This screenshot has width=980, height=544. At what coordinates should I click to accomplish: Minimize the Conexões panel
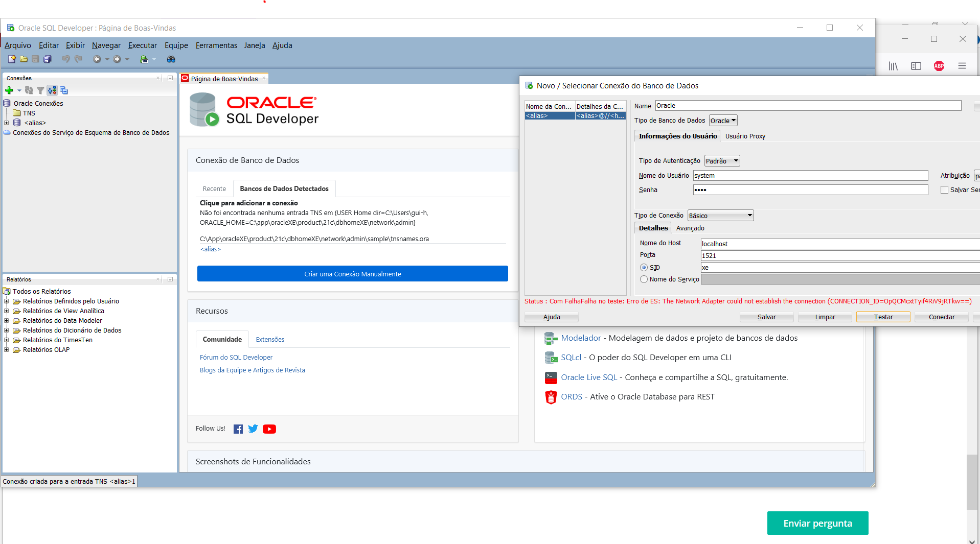tap(170, 78)
